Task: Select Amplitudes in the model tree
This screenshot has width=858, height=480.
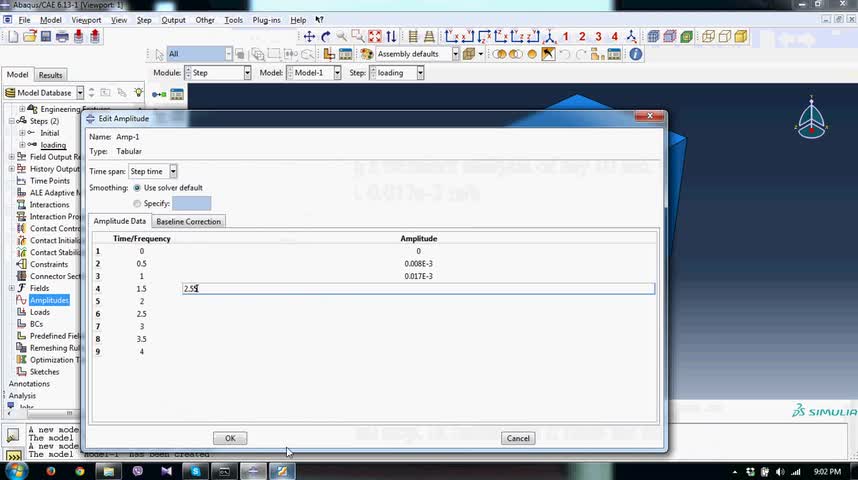Action: (49, 300)
